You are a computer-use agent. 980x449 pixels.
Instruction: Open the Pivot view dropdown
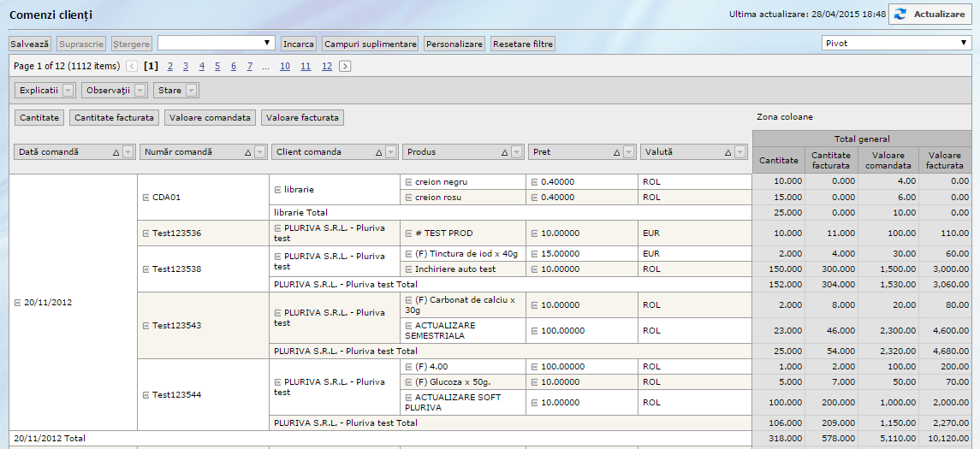click(x=895, y=43)
